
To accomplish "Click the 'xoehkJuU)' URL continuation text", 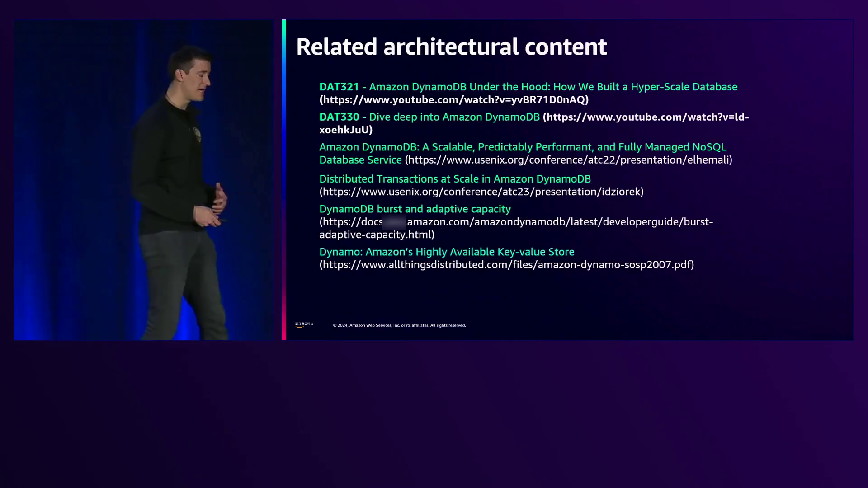I will tap(346, 130).
